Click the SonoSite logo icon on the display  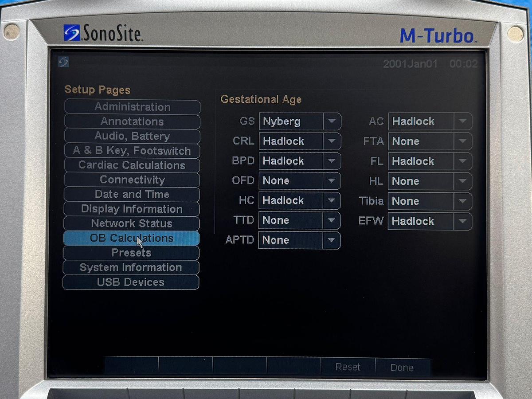coord(62,62)
